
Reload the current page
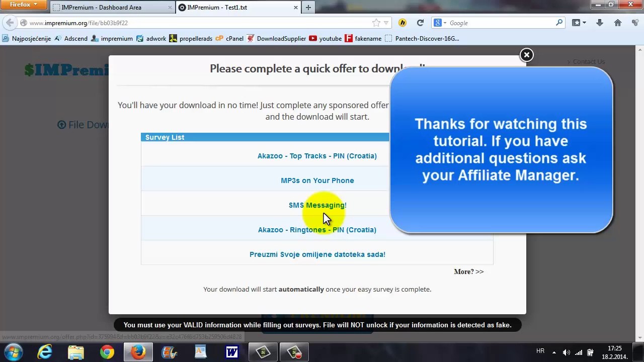point(420,23)
